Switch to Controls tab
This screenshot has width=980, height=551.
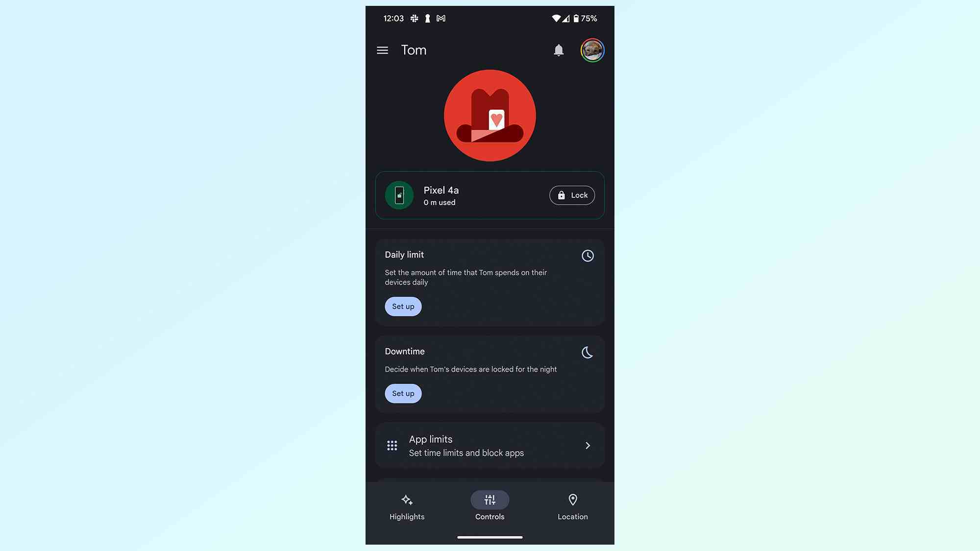click(x=490, y=506)
